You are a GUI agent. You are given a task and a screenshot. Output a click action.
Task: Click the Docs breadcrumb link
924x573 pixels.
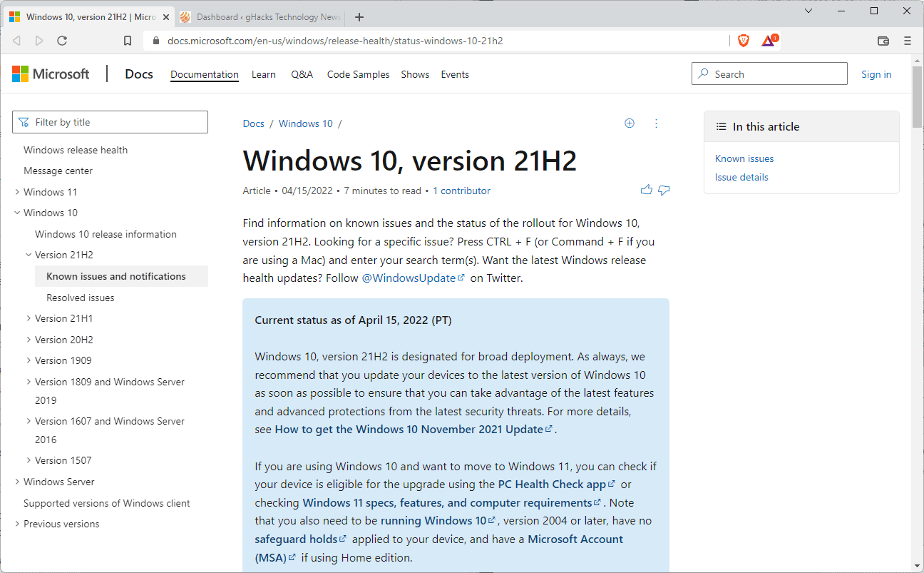254,123
